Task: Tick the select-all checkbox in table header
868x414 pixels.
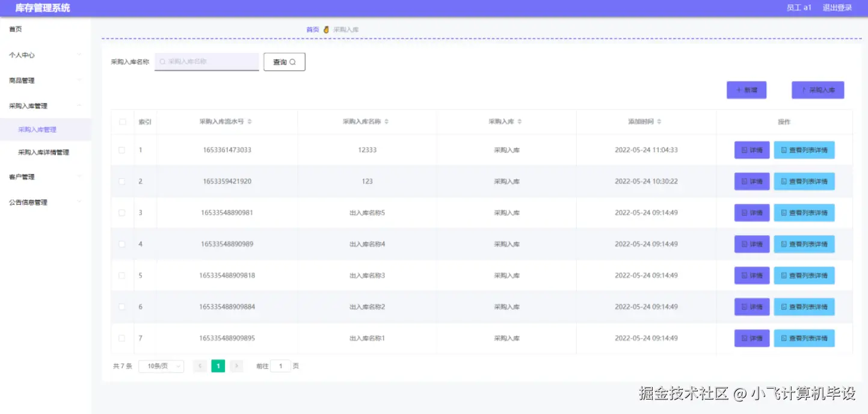Action: click(122, 122)
